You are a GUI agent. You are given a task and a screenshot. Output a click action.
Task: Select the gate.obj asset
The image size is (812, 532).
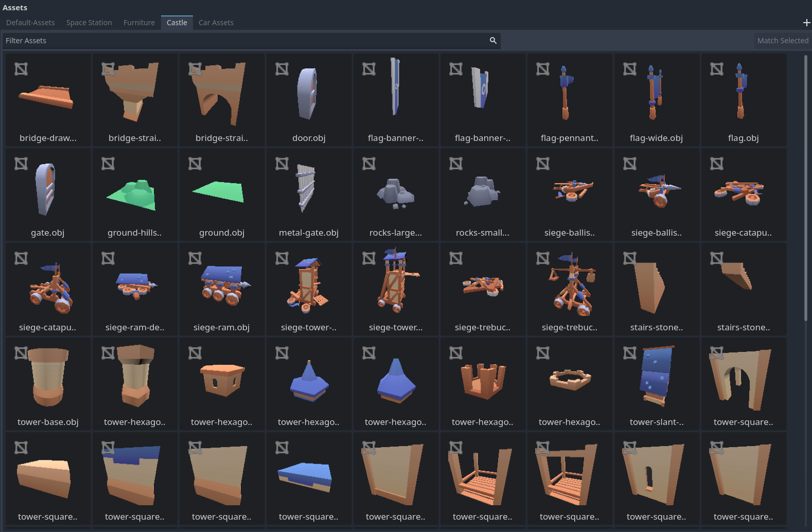pos(48,194)
